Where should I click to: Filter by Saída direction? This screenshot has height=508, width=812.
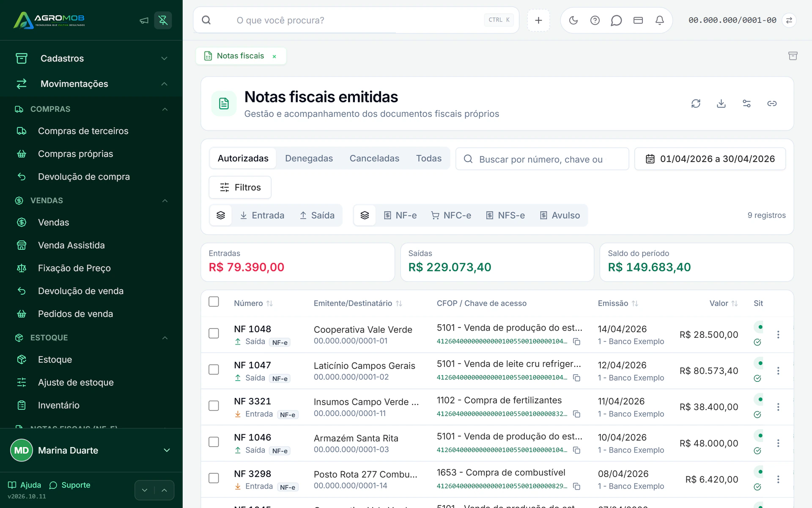(317, 215)
